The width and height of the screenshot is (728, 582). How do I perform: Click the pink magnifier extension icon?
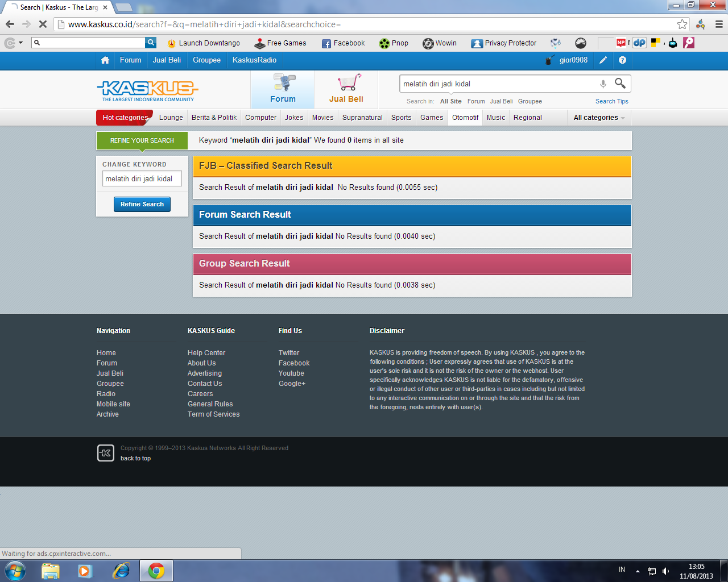click(689, 43)
